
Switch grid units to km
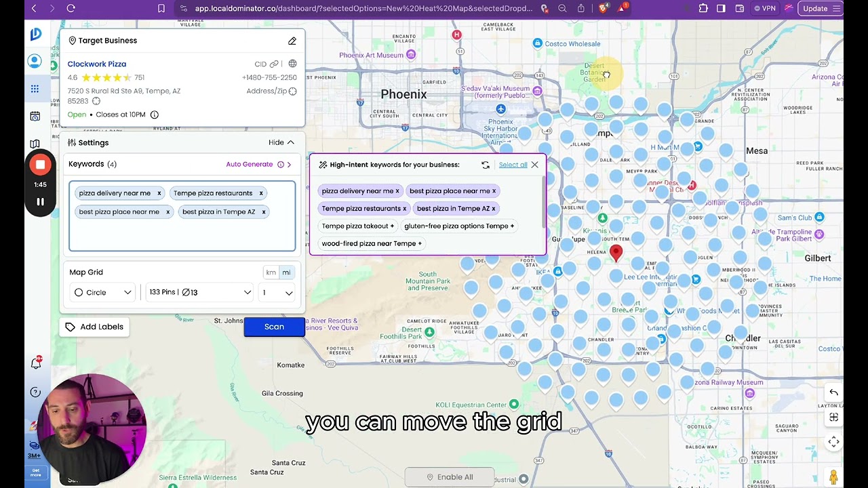pyautogui.click(x=271, y=272)
